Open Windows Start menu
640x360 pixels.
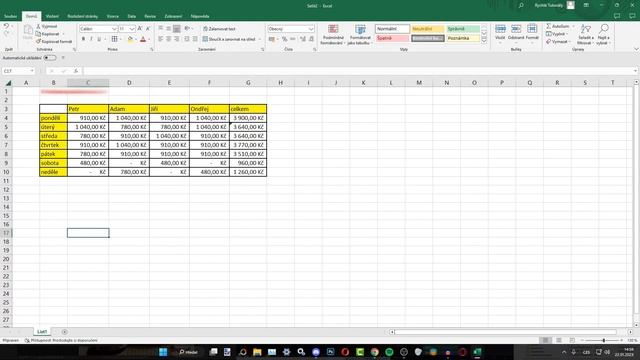[163, 352]
